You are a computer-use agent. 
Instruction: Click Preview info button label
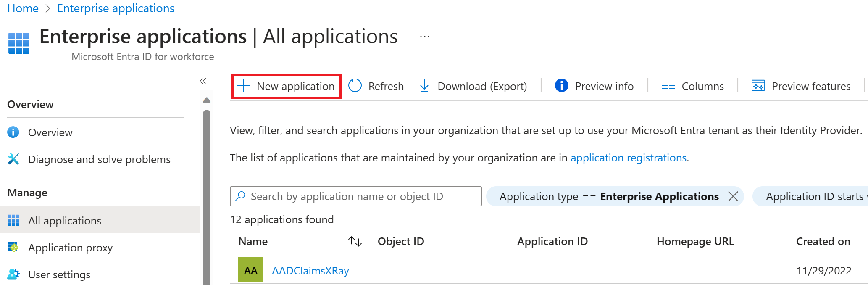[604, 86]
